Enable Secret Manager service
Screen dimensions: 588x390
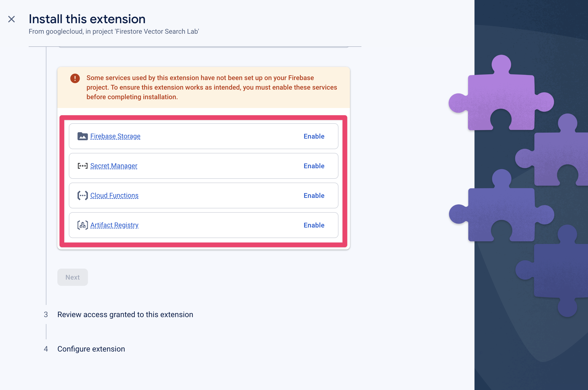click(314, 166)
